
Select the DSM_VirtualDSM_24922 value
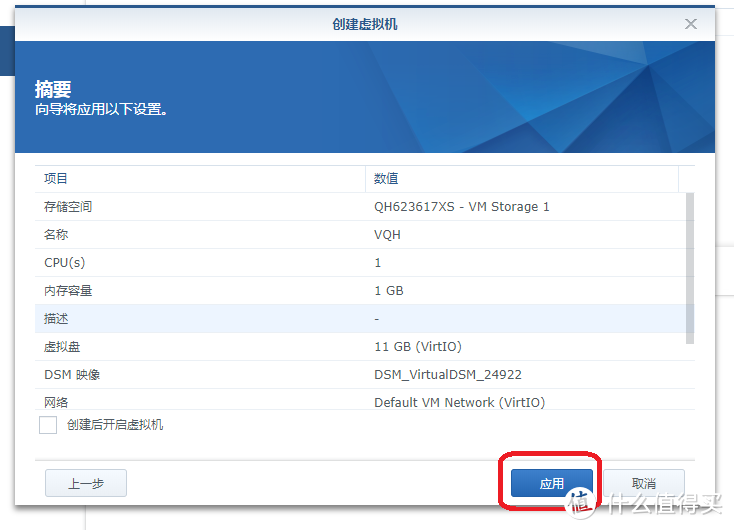tap(448, 375)
